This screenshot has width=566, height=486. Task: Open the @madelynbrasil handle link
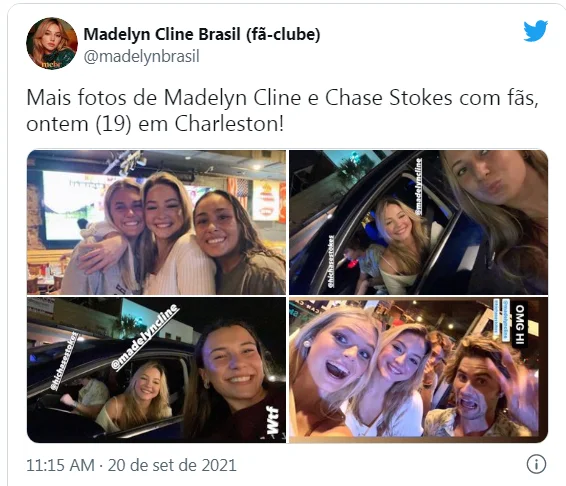[x=142, y=57]
